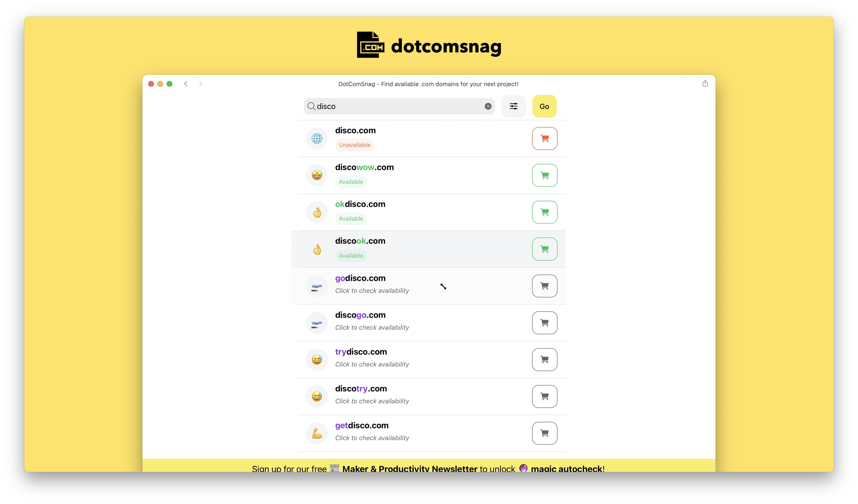858x504 pixels.
Task: Click the red cart button for disco.com
Action: click(x=544, y=139)
